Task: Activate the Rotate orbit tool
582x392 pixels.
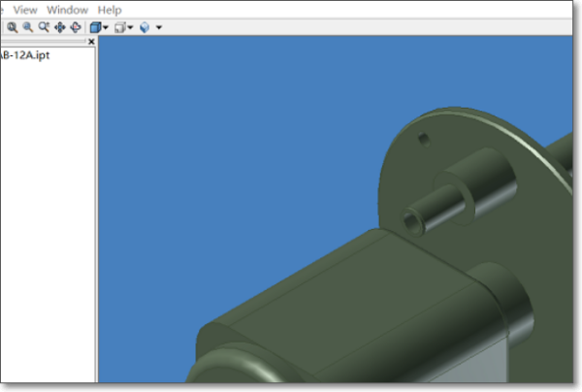Action: (76, 27)
